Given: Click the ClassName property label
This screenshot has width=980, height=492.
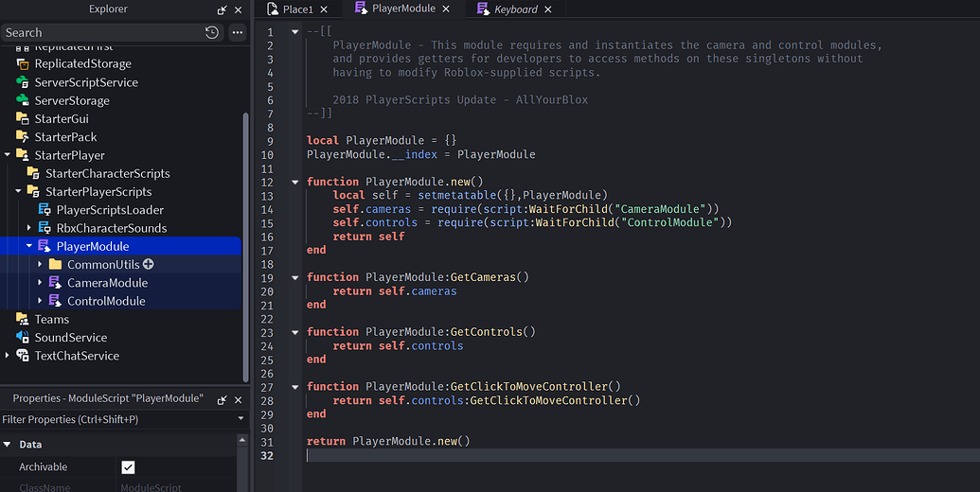Looking at the screenshot, I should tap(45, 487).
